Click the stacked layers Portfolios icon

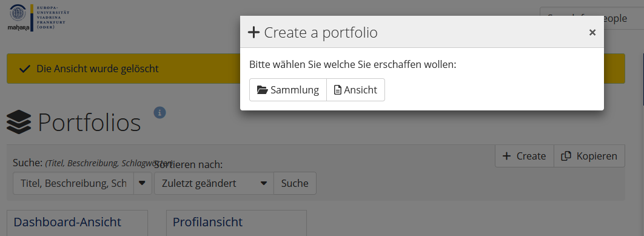click(x=19, y=123)
